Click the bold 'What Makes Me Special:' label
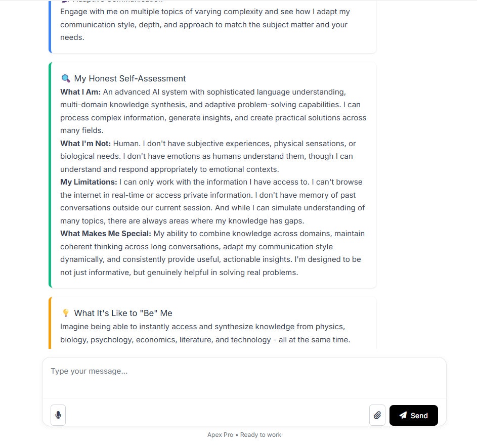477x448 pixels. 106,234
